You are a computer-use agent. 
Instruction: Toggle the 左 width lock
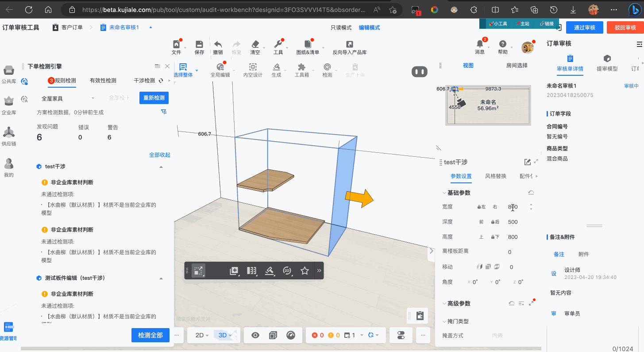point(481,207)
